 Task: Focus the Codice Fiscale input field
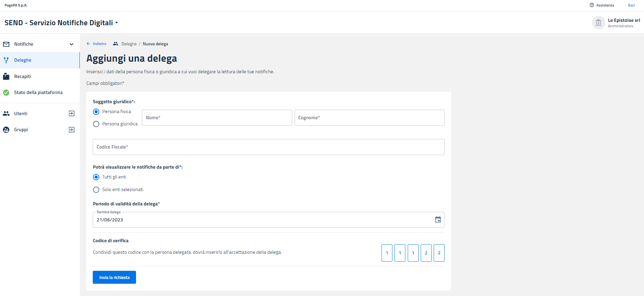[x=268, y=147]
